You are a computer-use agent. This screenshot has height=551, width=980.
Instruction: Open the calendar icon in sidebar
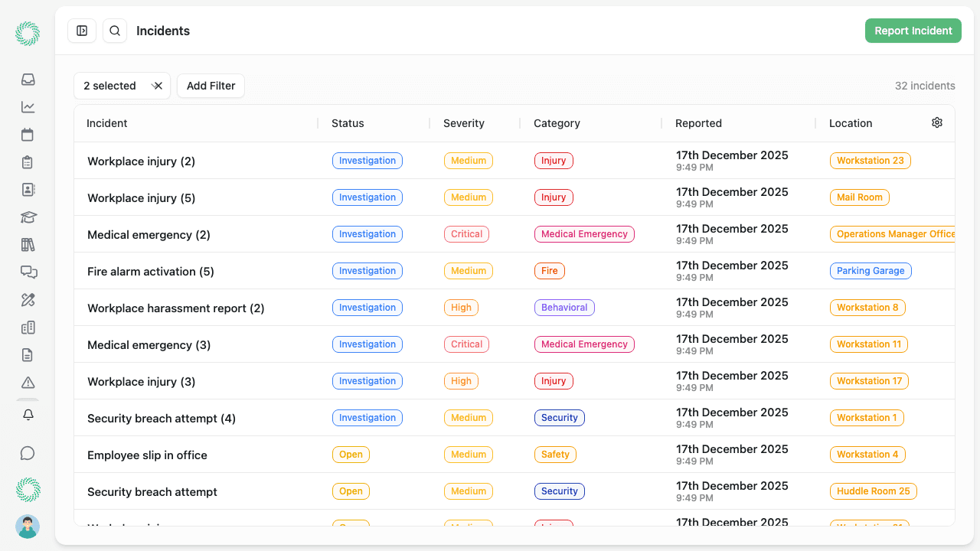[28, 135]
